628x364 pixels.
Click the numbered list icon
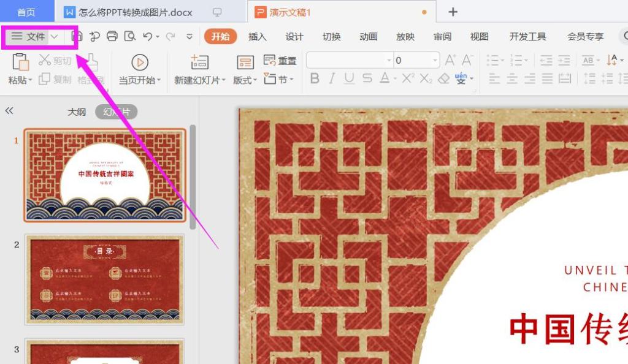[516, 61]
